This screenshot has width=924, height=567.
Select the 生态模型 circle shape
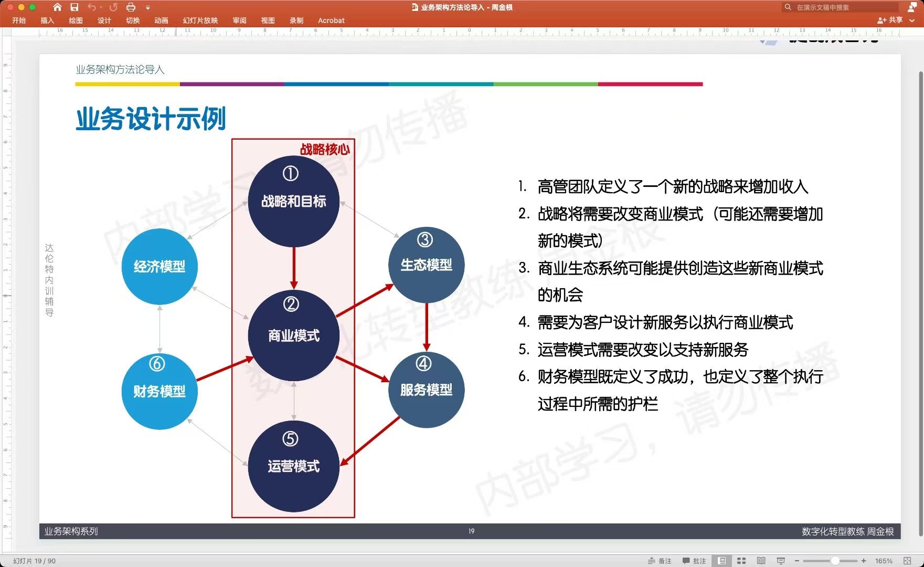coord(426,265)
